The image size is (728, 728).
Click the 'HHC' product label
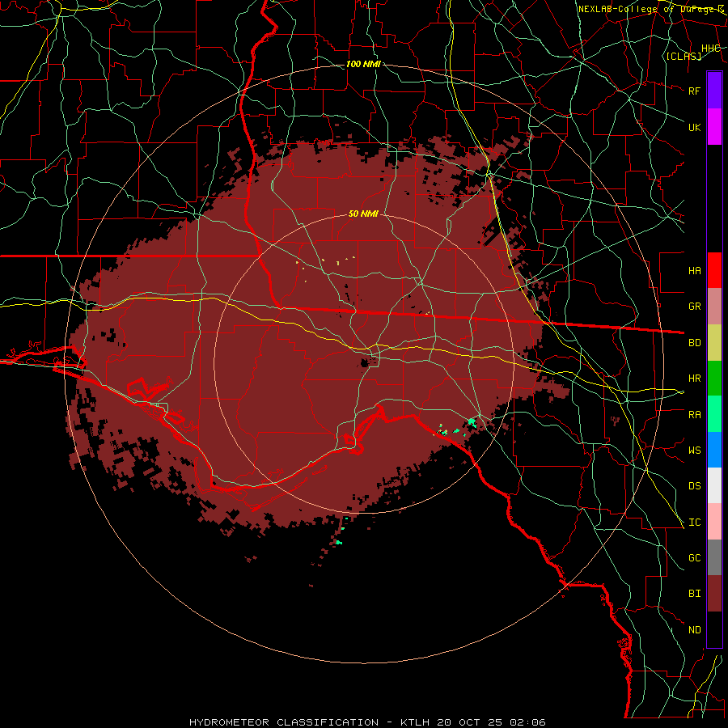(x=711, y=49)
